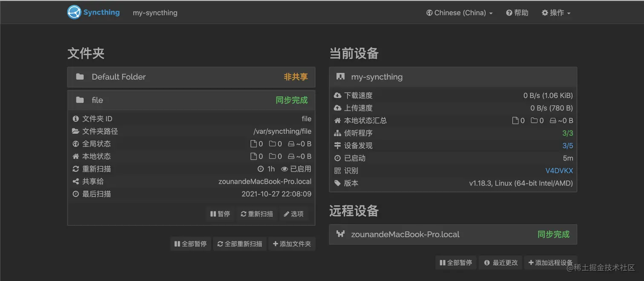Image resolution: width=644 pixels, height=281 pixels.
Task: Click the identicon beside zounandeMacBook-Pro.local remote device
Action: [340, 234]
